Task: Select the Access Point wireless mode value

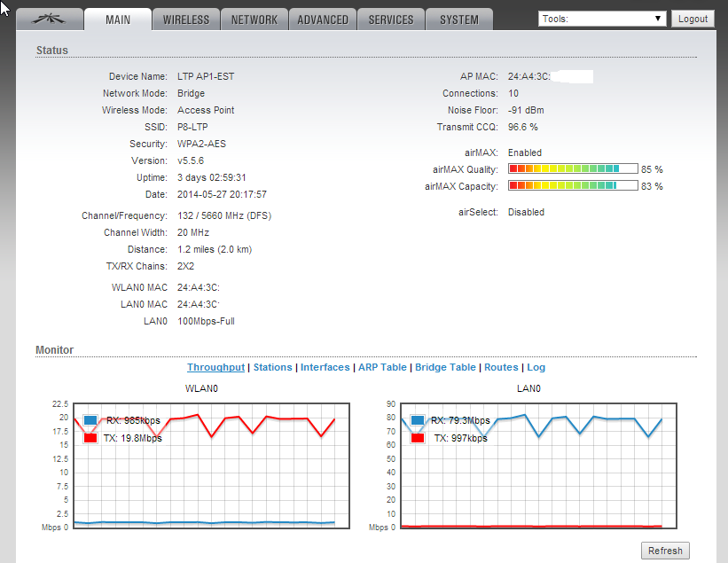Action: (206, 111)
